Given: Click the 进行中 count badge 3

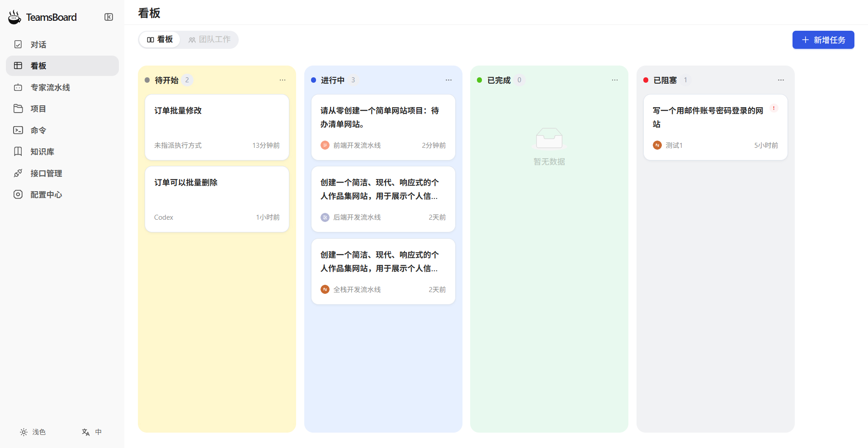Looking at the screenshot, I should click(353, 80).
